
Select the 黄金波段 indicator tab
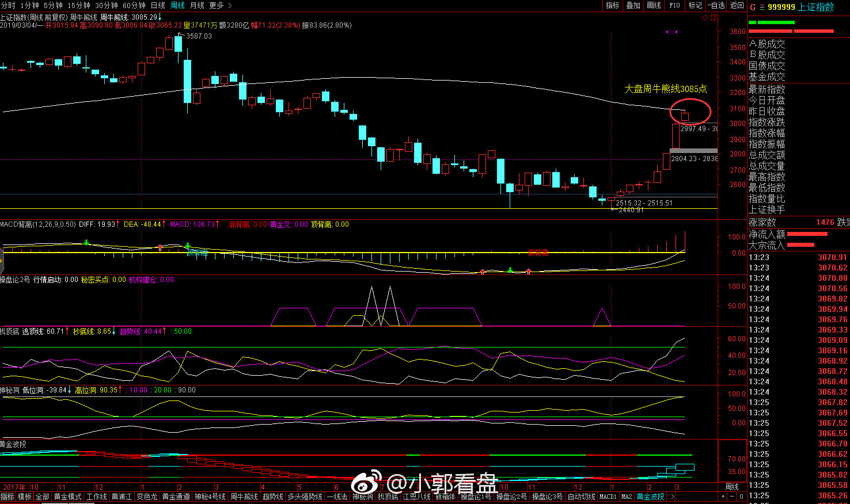650,497
